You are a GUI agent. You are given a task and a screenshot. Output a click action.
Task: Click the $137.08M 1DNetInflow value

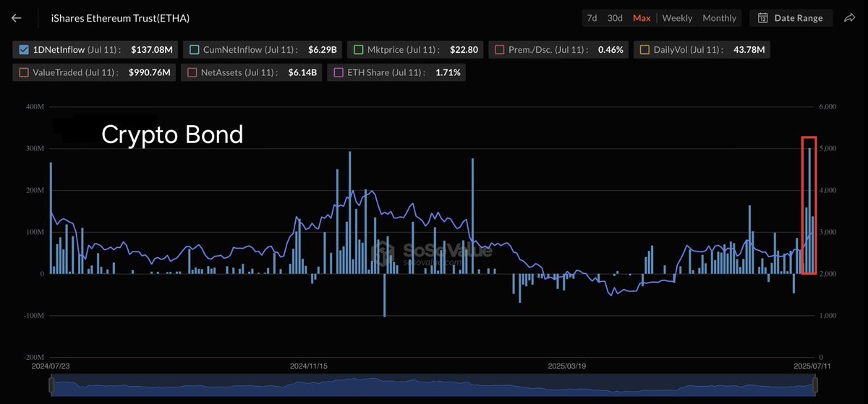coord(151,50)
